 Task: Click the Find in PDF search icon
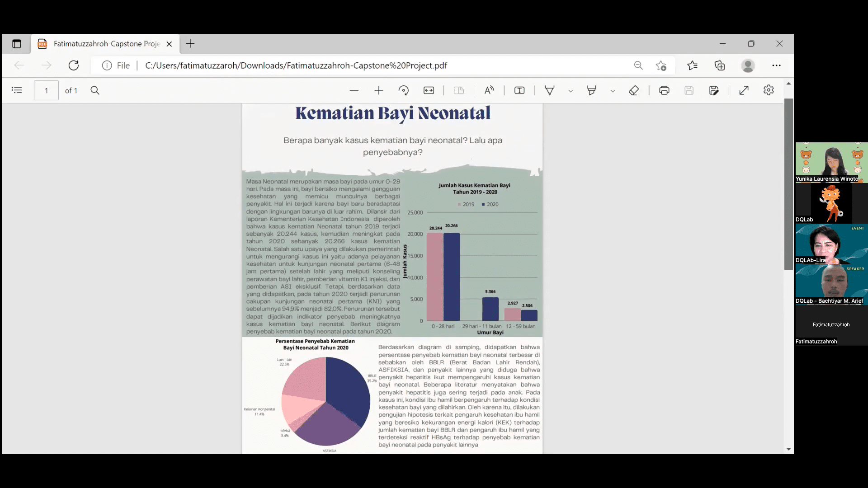(x=95, y=90)
